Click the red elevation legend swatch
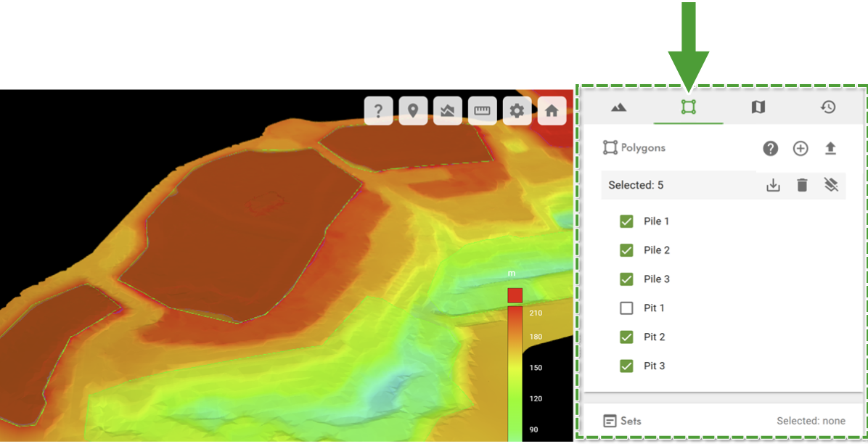The image size is (868, 444). [x=515, y=295]
